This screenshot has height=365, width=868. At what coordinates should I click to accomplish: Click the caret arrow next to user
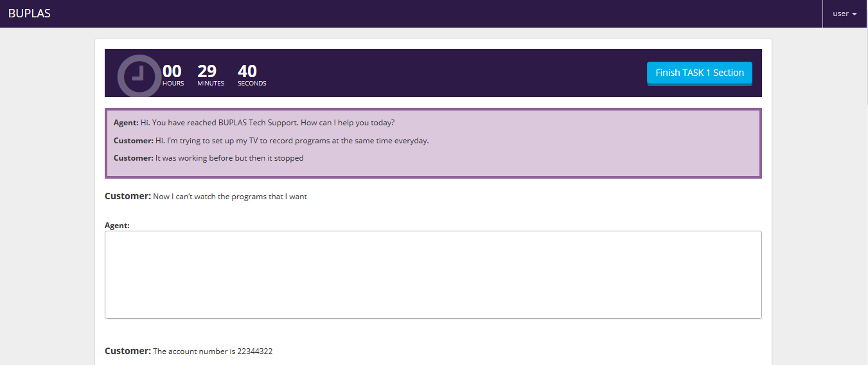[855, 14]
